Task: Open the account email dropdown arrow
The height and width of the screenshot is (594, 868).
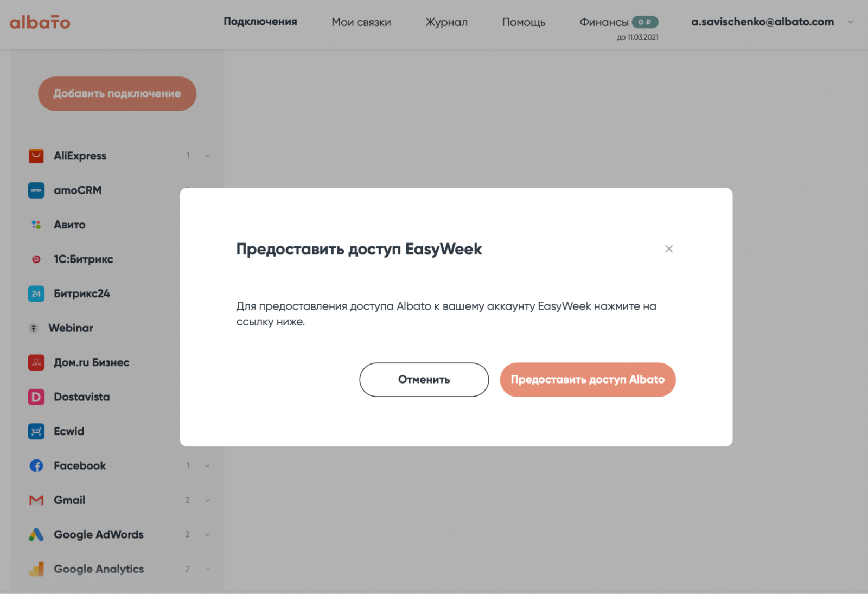Action: pos(850,22)
